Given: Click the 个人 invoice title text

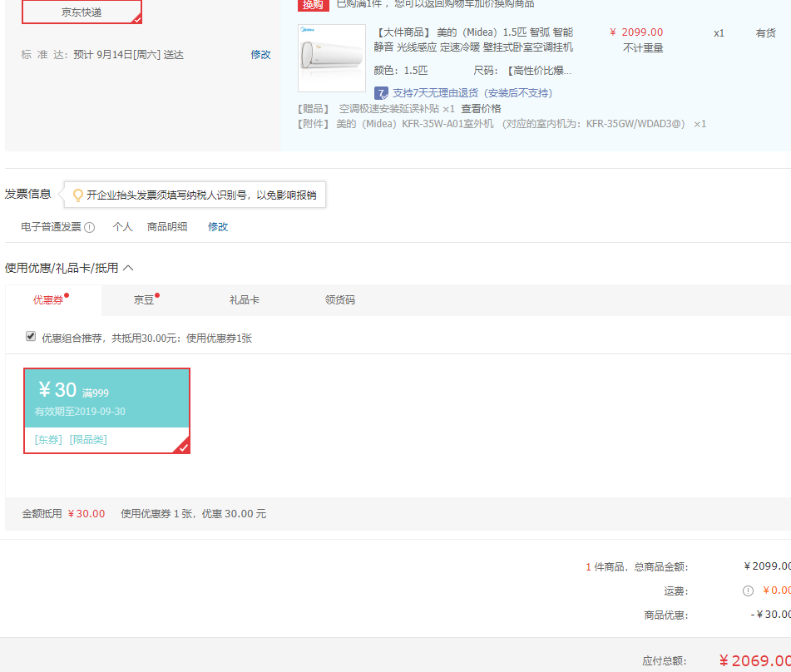Looking at the screenshot, I should 122,227.
